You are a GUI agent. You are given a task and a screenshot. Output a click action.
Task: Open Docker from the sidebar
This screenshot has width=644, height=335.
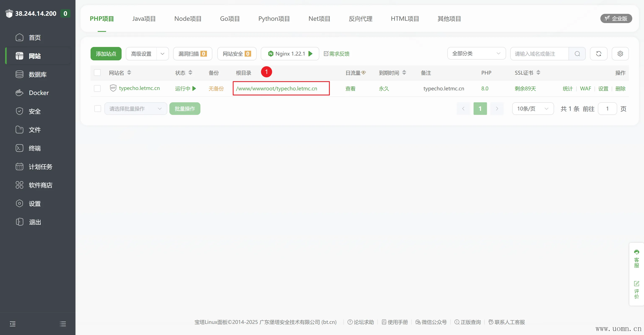(39, 93)
